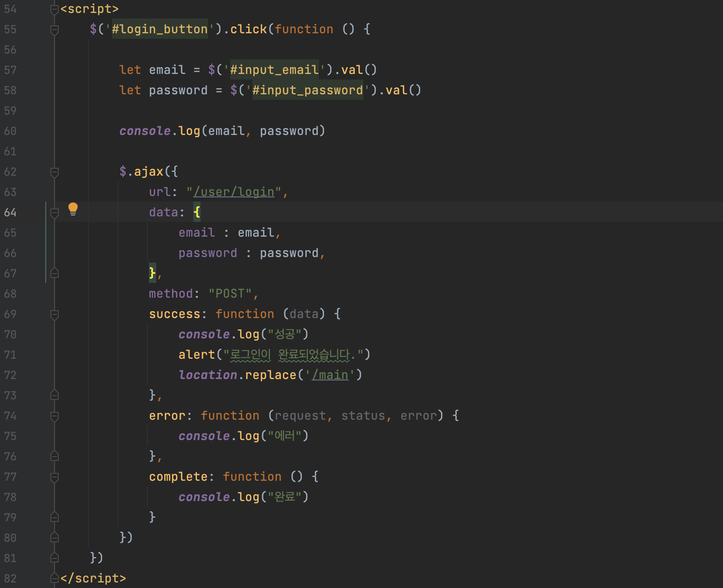Click the '#input_email' selector string
723x588 pixels.
point(274,70)
